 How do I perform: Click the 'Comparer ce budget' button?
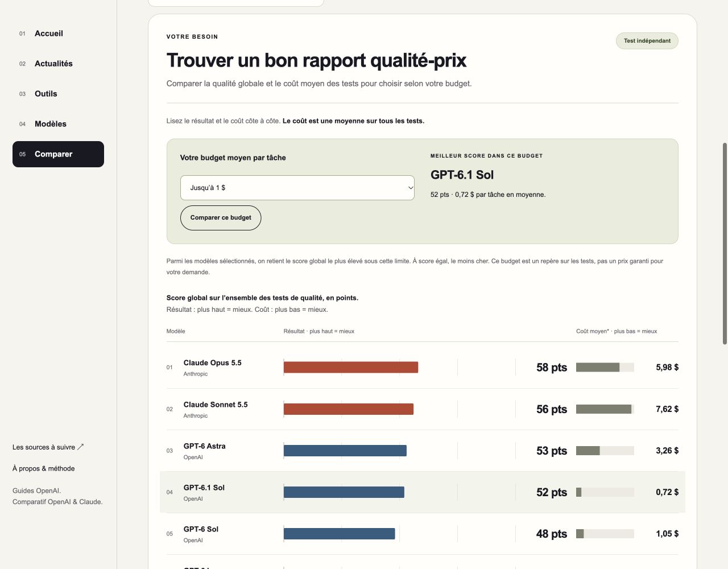(221, 218)
